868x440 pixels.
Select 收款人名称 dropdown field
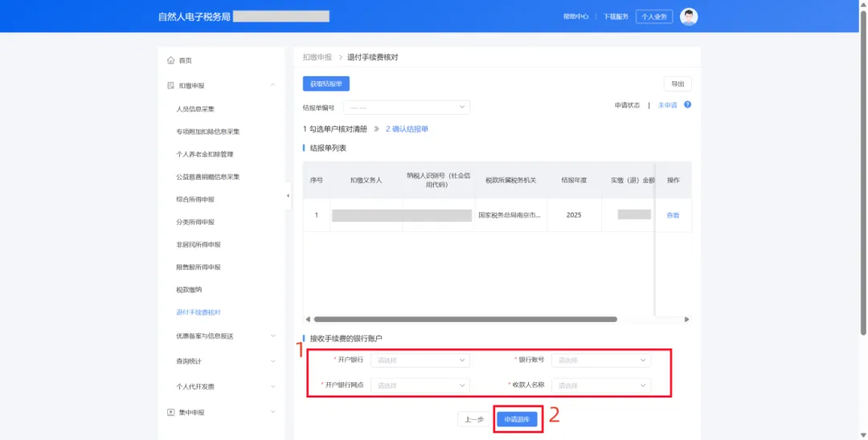tap(600, 385)
